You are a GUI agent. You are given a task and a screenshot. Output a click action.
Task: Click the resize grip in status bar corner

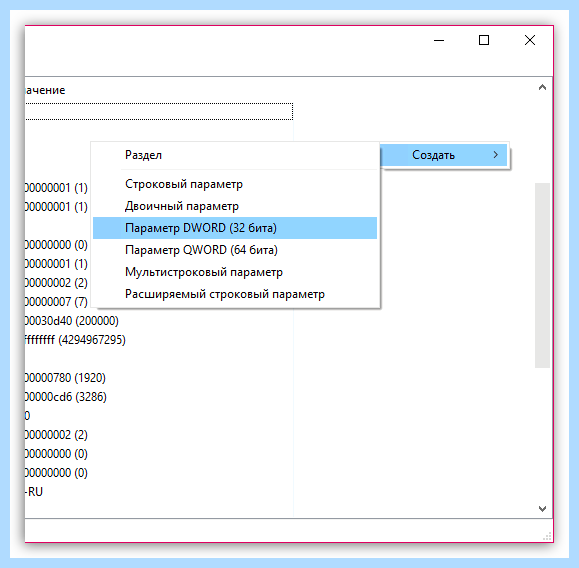tap(547, 536)
